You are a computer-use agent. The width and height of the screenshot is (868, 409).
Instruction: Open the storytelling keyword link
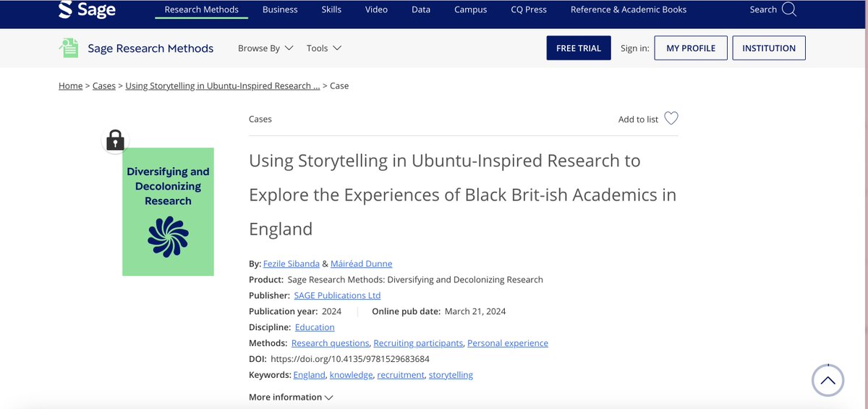[451, 375]
